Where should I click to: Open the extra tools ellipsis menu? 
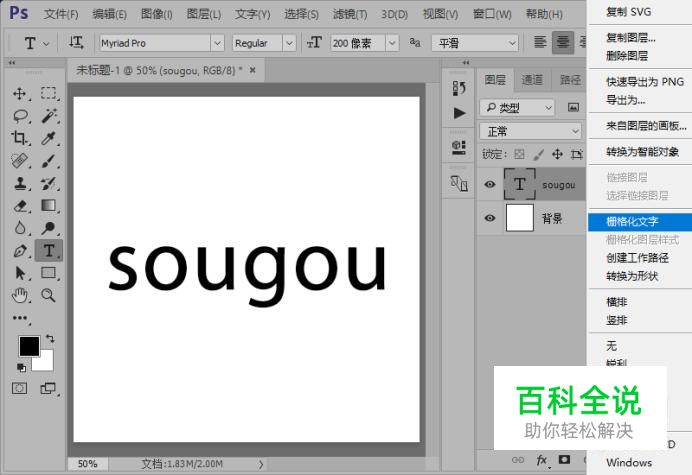[x=20, y=318]
